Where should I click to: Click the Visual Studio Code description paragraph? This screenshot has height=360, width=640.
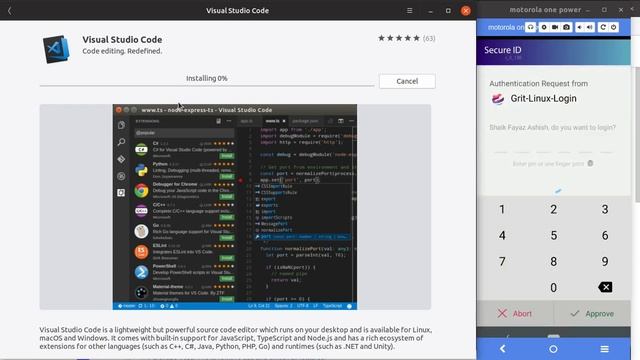[236, 338]
